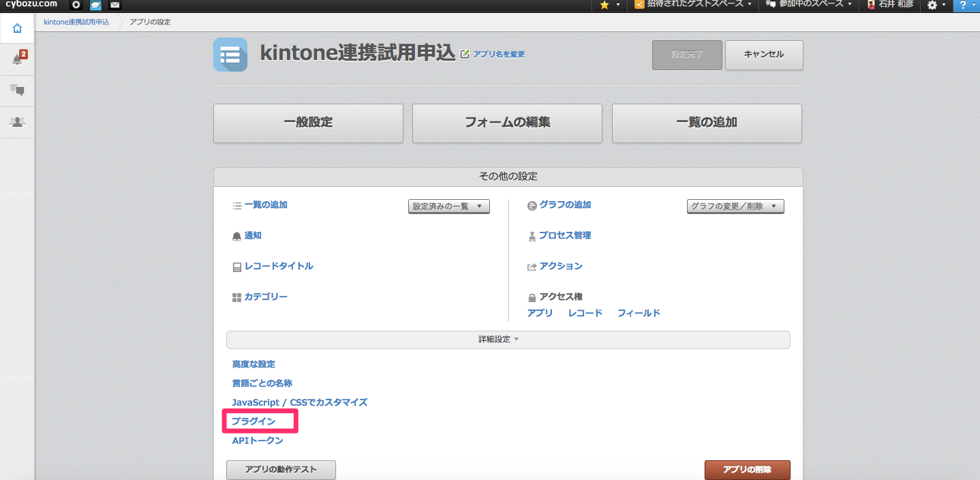
Task: Click the mail envelope icon in header
Action: [115, 5]
